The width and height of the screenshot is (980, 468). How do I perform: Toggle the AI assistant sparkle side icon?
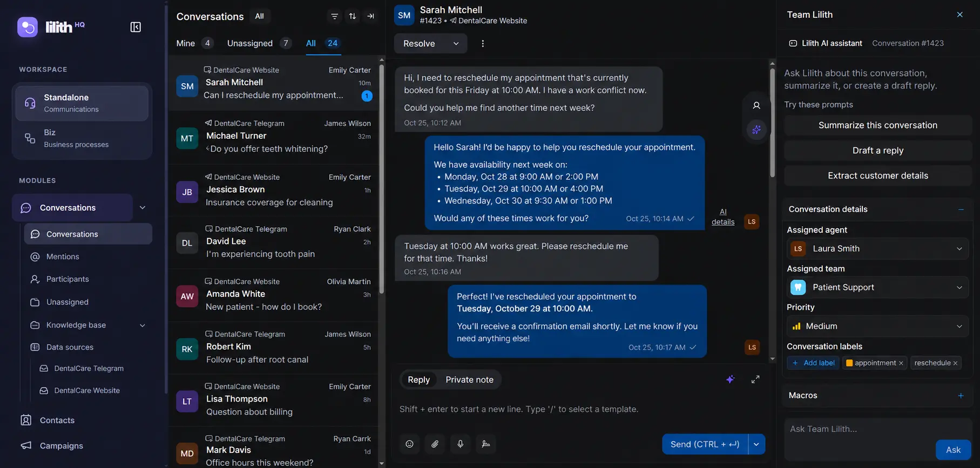(756, 130)
